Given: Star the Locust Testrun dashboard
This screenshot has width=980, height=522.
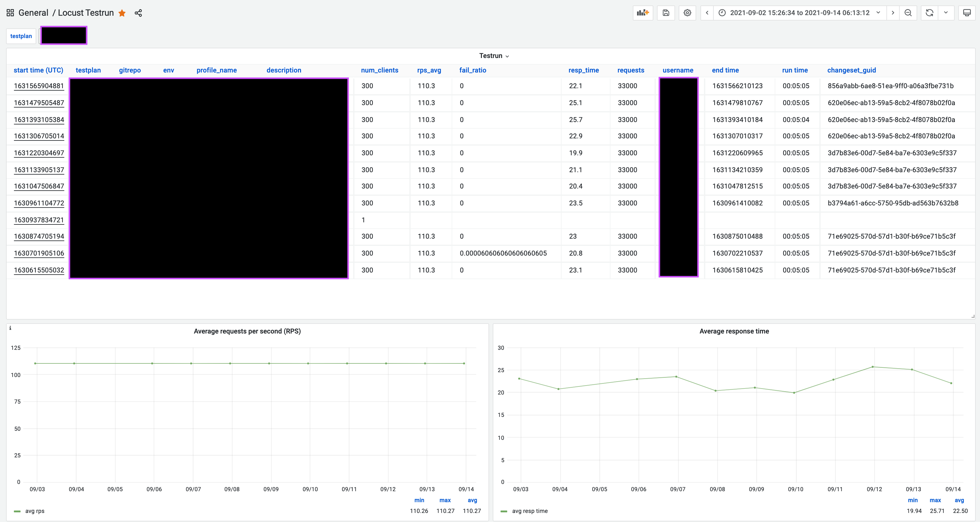Looking at the screenshot, I should (122, 13).
